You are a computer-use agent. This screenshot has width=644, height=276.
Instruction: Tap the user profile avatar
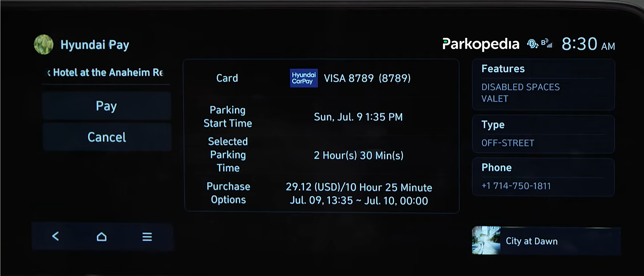[44, 44]
